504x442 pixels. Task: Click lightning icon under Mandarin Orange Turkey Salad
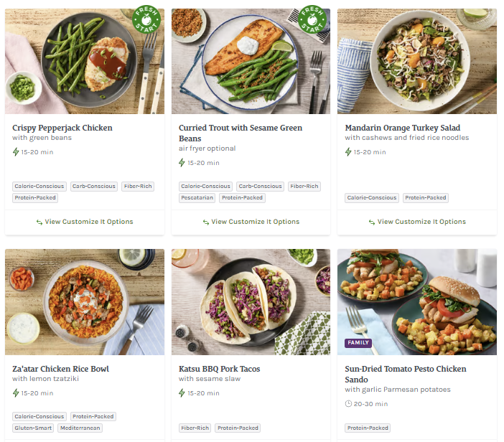pos(349,152)
